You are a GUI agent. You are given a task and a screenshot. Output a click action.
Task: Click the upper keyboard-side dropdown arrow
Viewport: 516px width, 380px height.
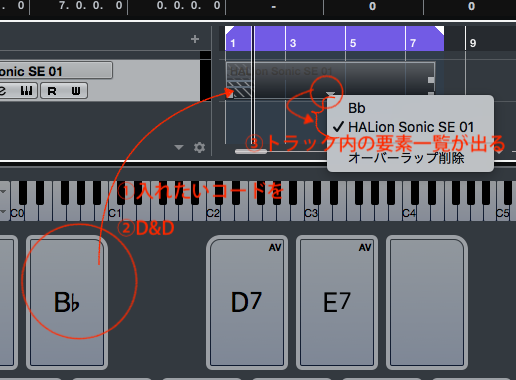pos(3,191)
